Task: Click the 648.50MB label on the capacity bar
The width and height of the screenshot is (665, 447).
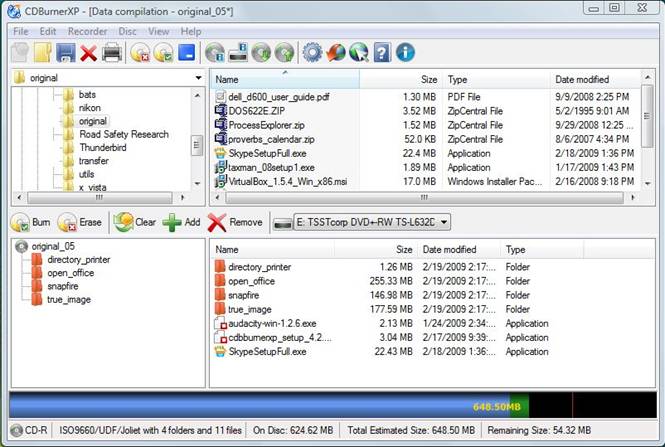Action: pyautogui.click(x=496, y=407)
